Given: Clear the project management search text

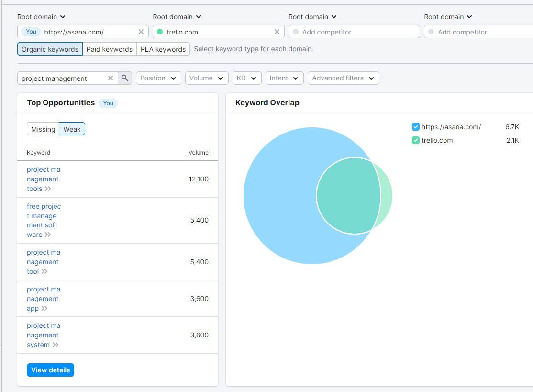Looking at the screenshot, I should pos(111,78).
